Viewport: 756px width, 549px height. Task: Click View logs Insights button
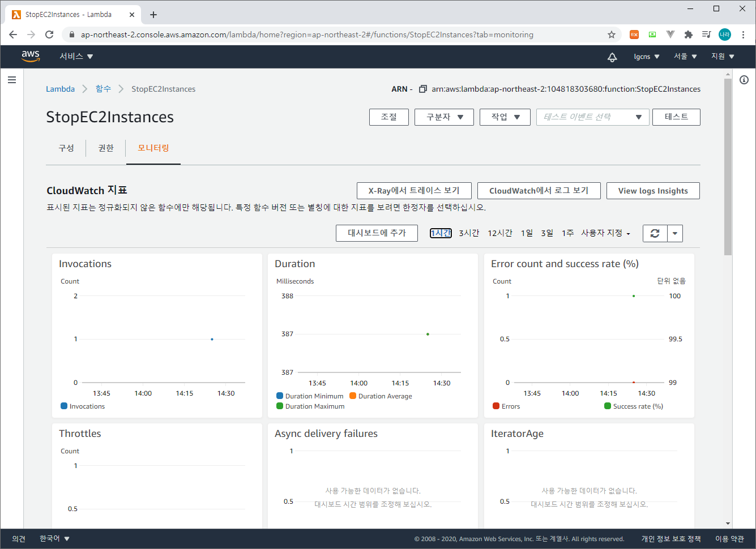pyautogui.click(x=653, y=191)
